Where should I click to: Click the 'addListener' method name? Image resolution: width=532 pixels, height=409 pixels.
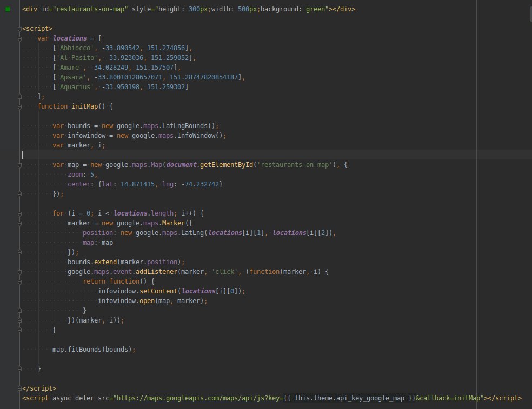coord(156,272)
